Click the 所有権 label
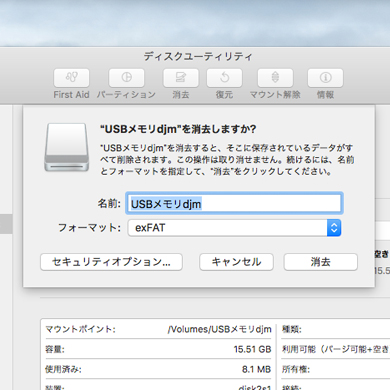Viewport: 390px width, 390px height. (x=296, y=369)
